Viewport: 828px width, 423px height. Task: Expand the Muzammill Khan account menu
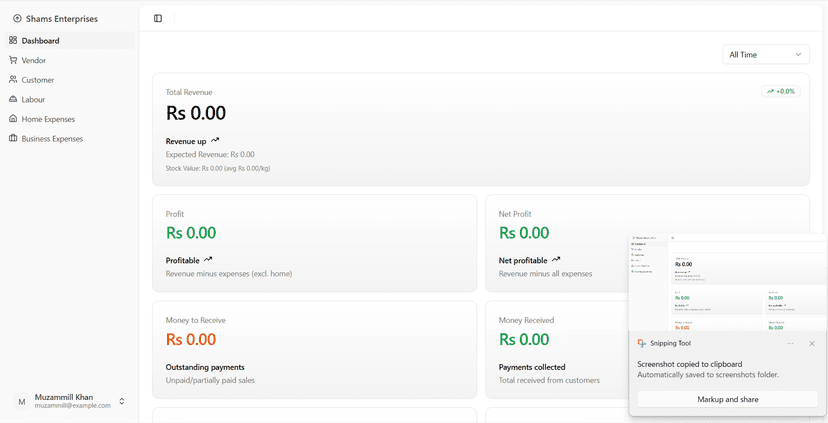[x=122, y=401]
